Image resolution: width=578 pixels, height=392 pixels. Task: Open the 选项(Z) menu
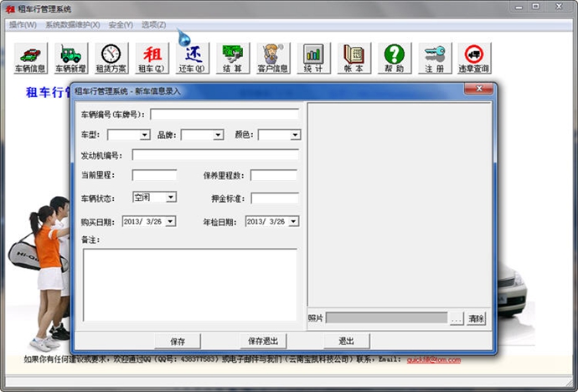point(154,25)
